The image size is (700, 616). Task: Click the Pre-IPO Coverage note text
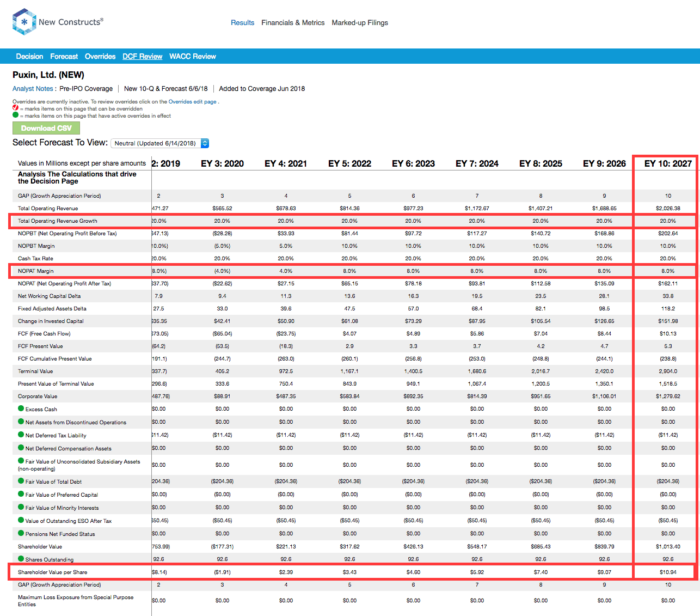coord(86,89)
